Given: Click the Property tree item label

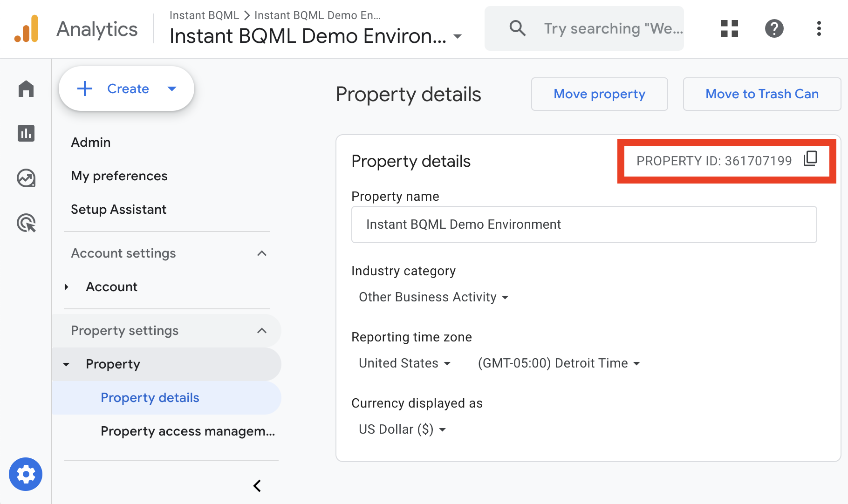Looking at the screenshot, I should (x=113, y=364).
